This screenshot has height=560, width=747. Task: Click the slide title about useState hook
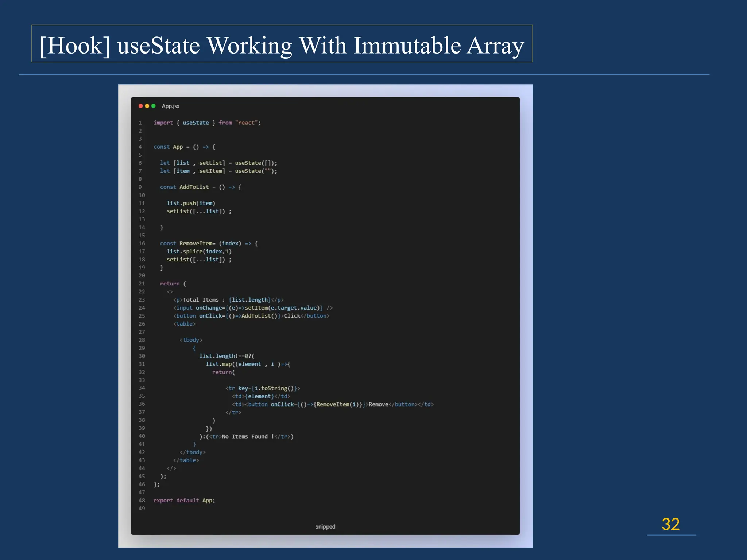coord(281,45)
